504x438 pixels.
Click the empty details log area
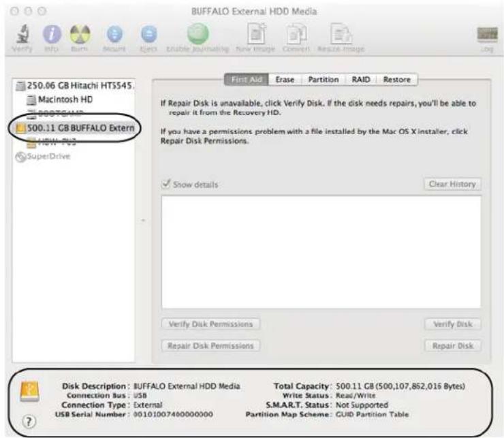pyautogui.click(x=321, y=252)
